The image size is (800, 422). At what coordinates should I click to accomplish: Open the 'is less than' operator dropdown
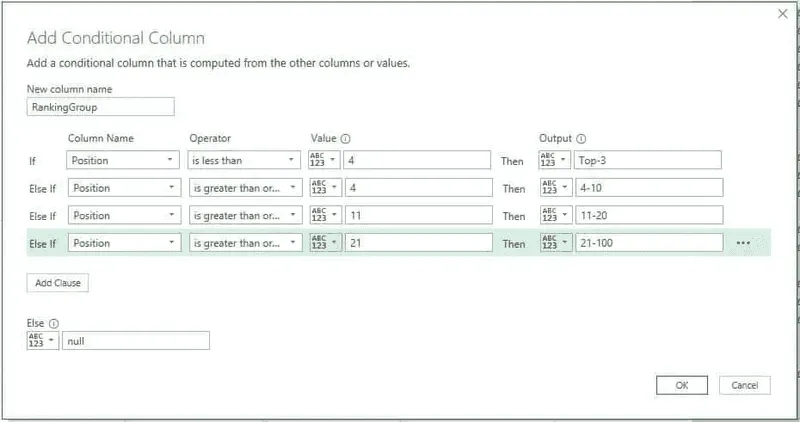(x=244, y=160)
